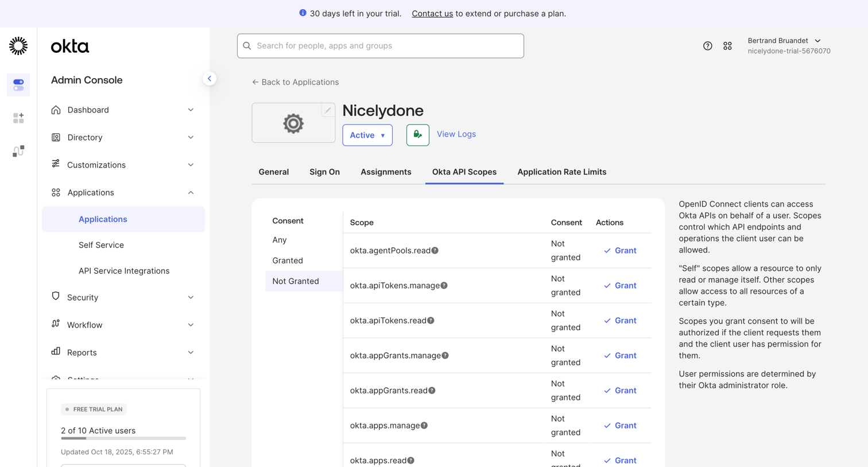Click the Customizations sliders icon
Screen dimensions: 868x467
pos(56,164)
